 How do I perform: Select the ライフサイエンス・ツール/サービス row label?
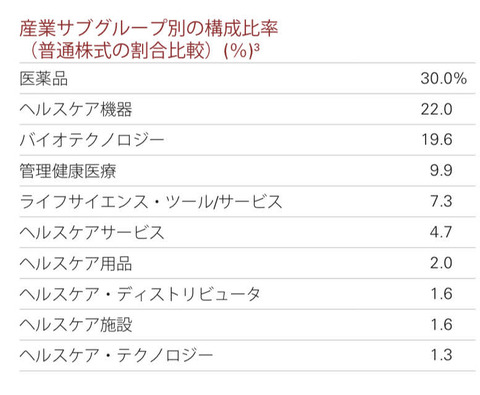151,202
